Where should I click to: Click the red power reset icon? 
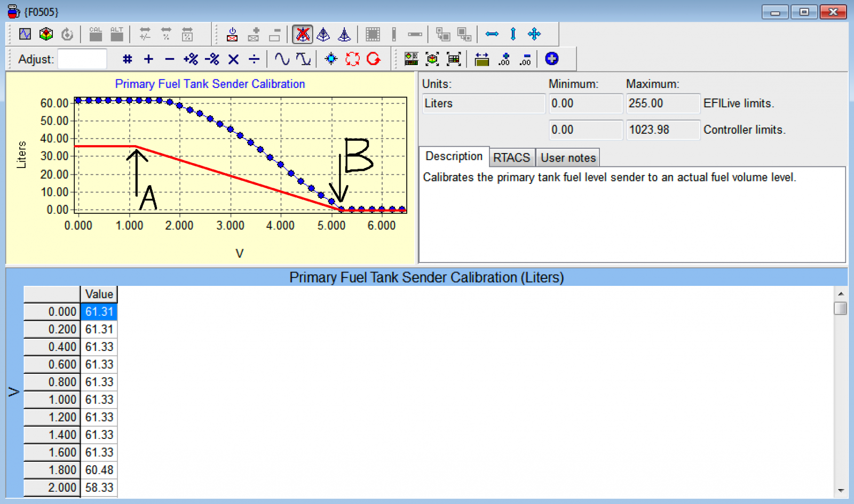coord(232,34)
